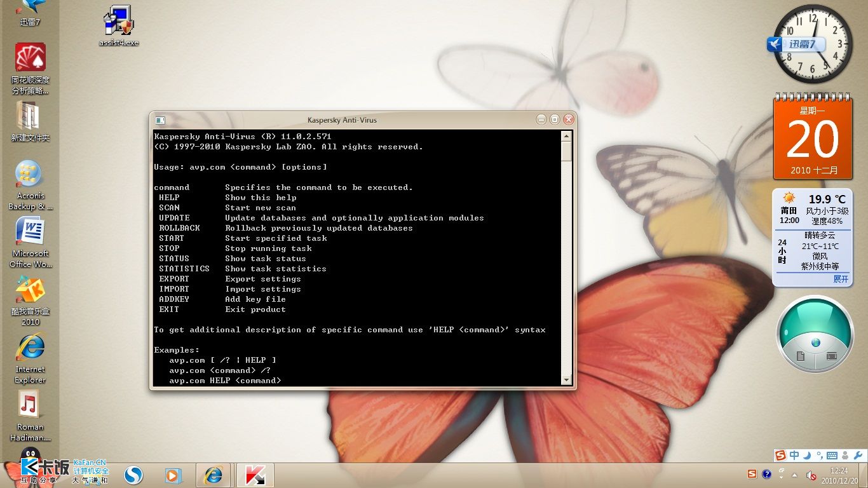Image resolution: width=868 pixels, height=488 pixels.
Task: Click the document icon on teal gadget
Action: pyautogui.click(x=801, y=356)
